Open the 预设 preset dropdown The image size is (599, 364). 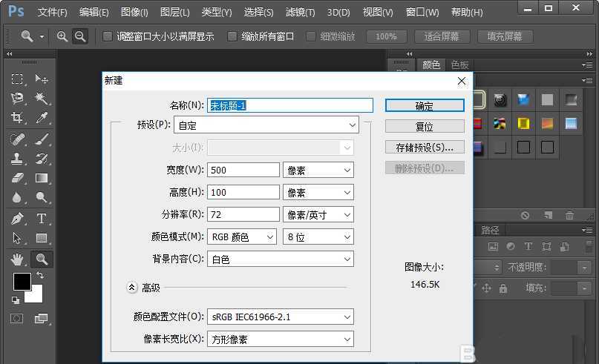283,125
